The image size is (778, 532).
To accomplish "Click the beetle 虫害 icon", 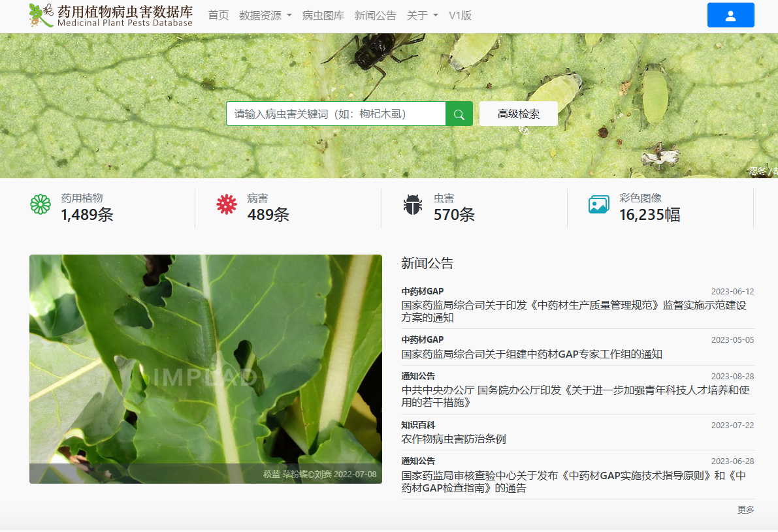I will pos(413,204).
